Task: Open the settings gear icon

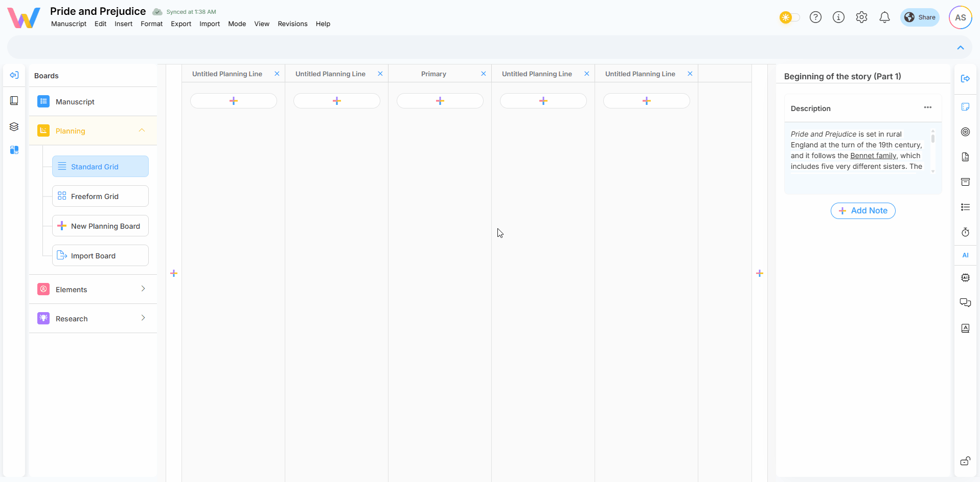Action: pos(861,17)
